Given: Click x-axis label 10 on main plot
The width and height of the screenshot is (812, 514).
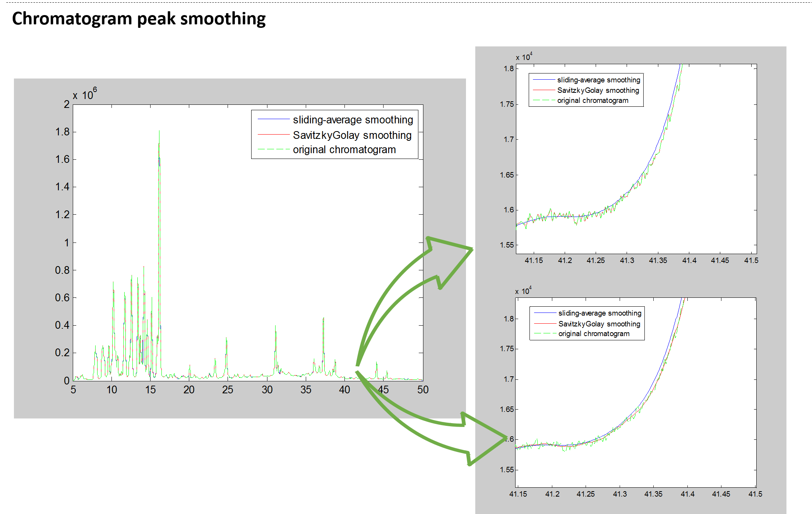Looking at the screenshot, I should point(111,389).
